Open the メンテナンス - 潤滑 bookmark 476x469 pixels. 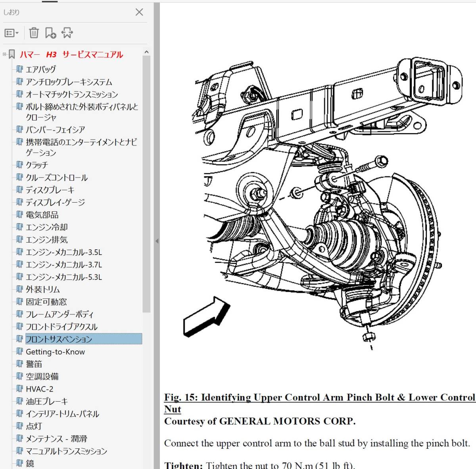pos(56,438)
